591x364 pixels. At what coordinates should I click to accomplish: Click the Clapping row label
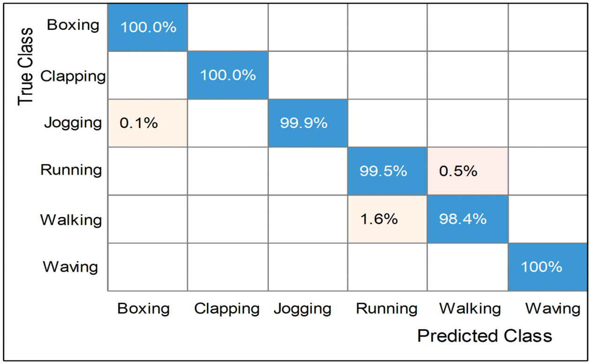(x=73, y=76)
